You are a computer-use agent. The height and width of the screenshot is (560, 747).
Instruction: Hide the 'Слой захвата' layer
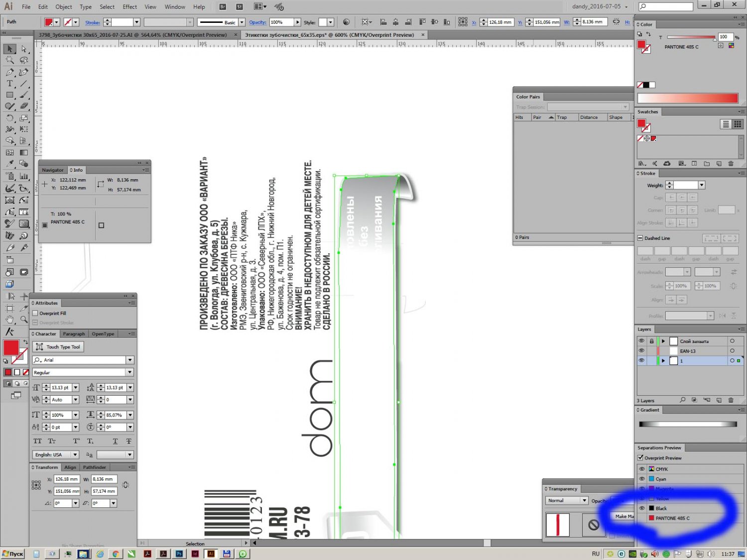[x=641, y=341]
